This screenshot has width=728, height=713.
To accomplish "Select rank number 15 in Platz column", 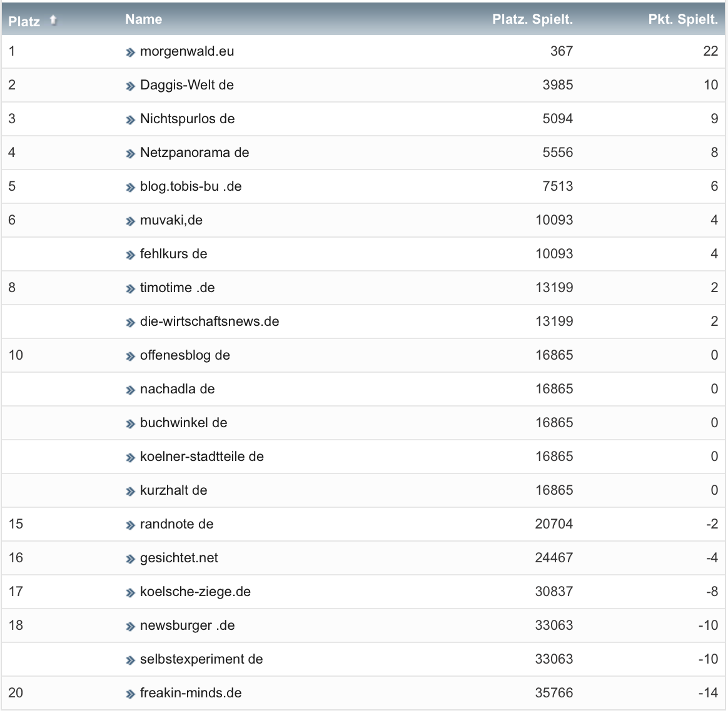I will (16, 524).
